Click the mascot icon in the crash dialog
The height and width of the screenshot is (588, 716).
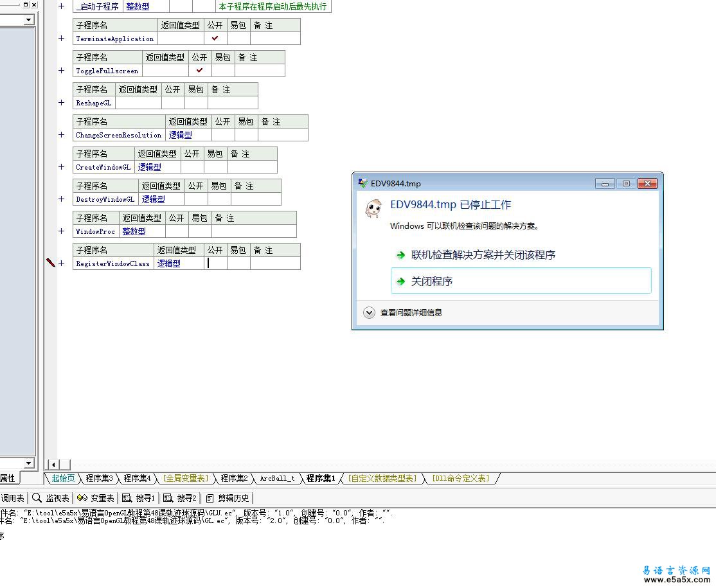(x=373, y=208)
